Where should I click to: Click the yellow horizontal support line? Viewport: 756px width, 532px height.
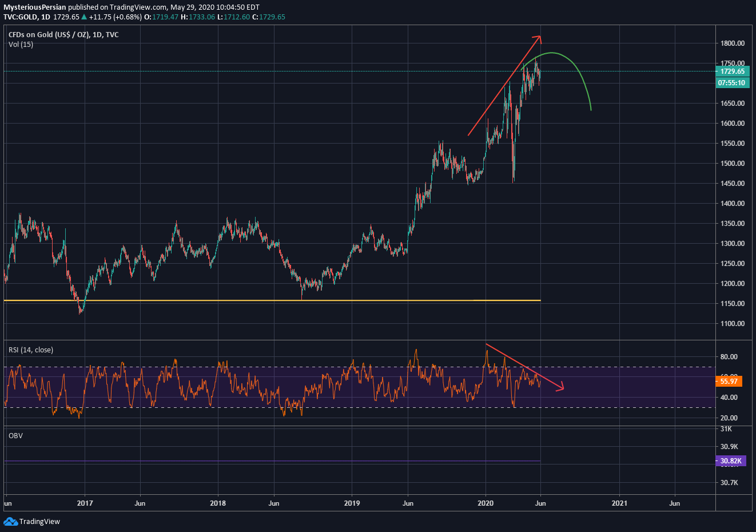[272, 300]
